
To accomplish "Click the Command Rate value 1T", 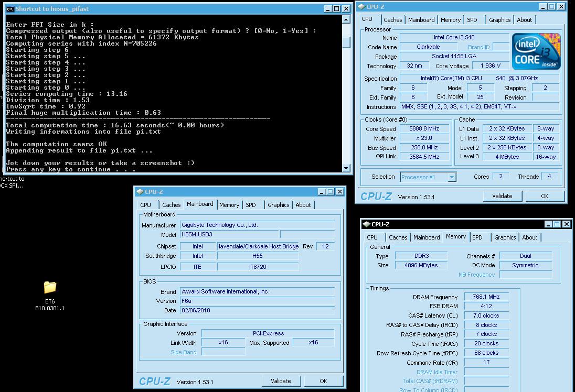I will [486, 362].
